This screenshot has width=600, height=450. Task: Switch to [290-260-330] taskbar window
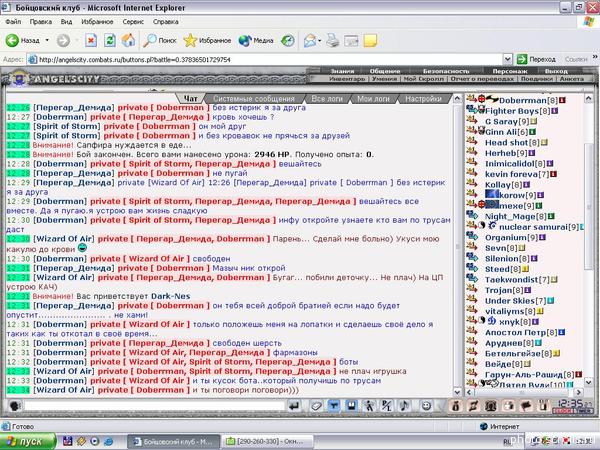click(269, 442)
